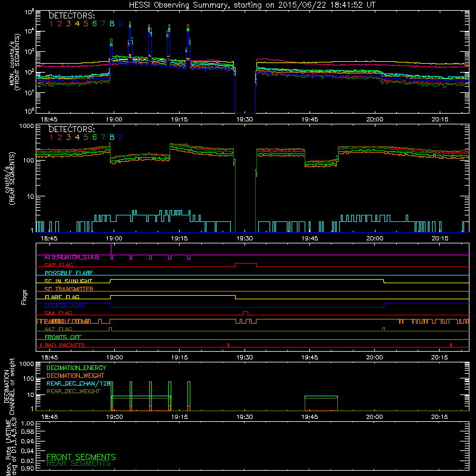Screen dimensions: 476x476
Task: Select the SAA_FLAG label
Action: point(58,314)
